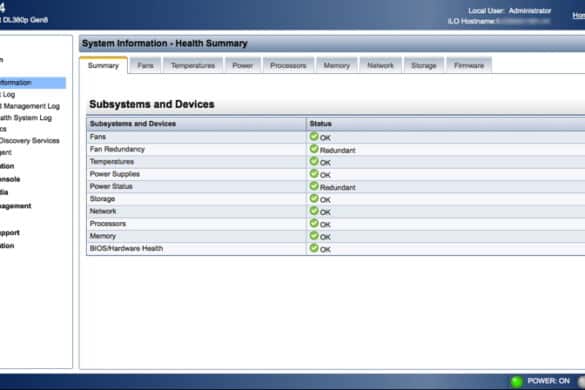Click the Fan Redundancy row label
This screenshot has height=390, width=585.
point(117,149)
